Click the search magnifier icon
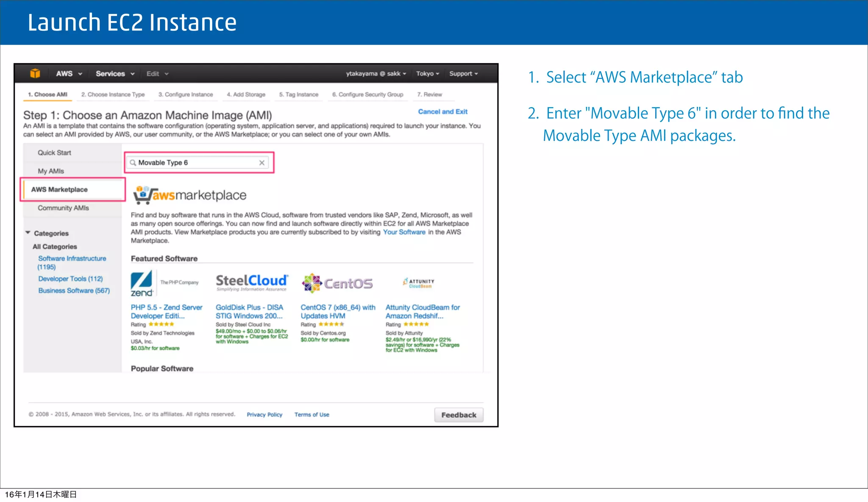This screenshot has height=502, width=868. pos(133,163)
